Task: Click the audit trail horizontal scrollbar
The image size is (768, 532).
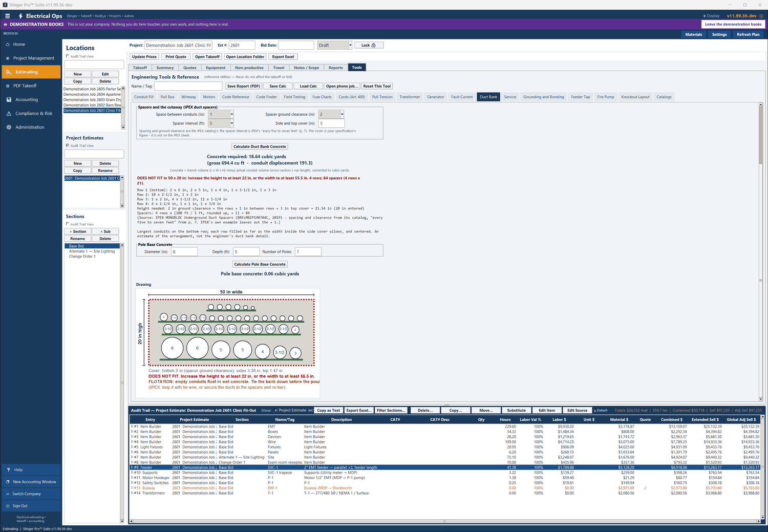Action: [444, 521]
